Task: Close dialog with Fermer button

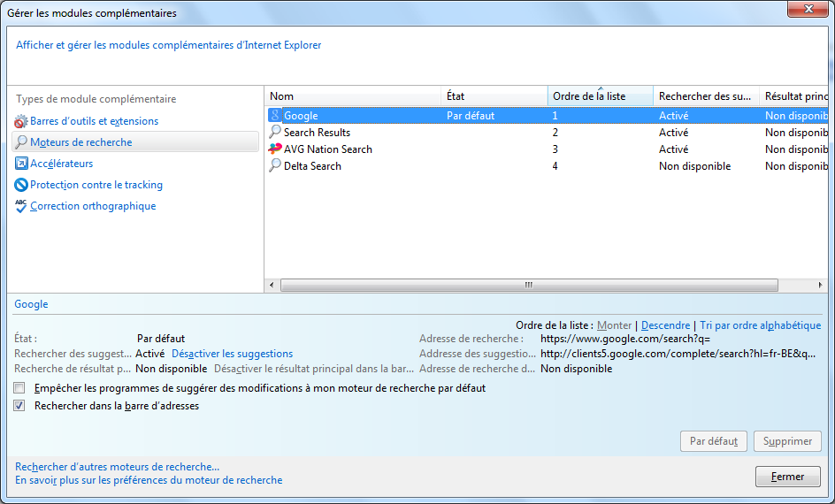Action: tap(787, 477)
